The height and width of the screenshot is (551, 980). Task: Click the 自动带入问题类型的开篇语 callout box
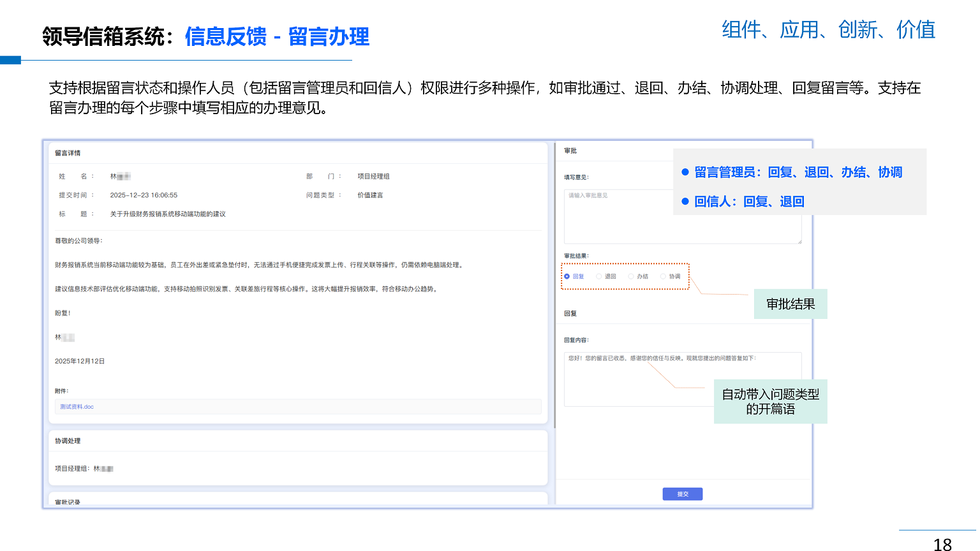[770, 401]
